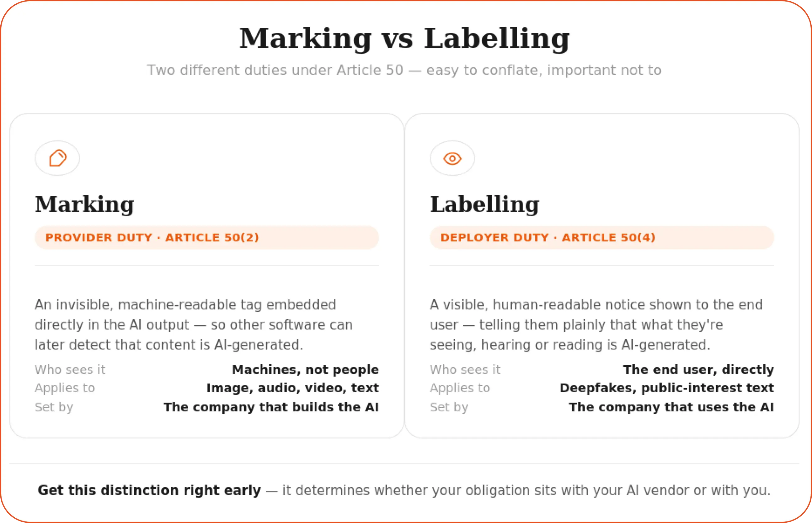Click the Marking card heading
This screenshot has width=812, height=523.
click(x=85, y=204)
